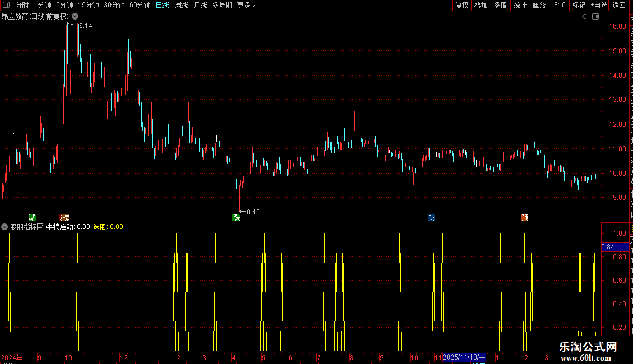Click the red 榜 event marker
Image resolution: width=633 pixels, height=364 pixels.
point(64,217)
